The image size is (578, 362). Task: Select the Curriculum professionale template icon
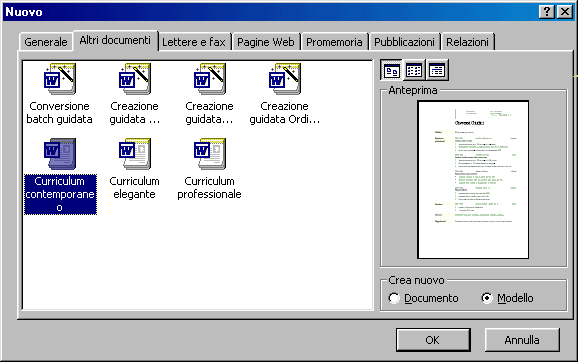tap(209, 154)
